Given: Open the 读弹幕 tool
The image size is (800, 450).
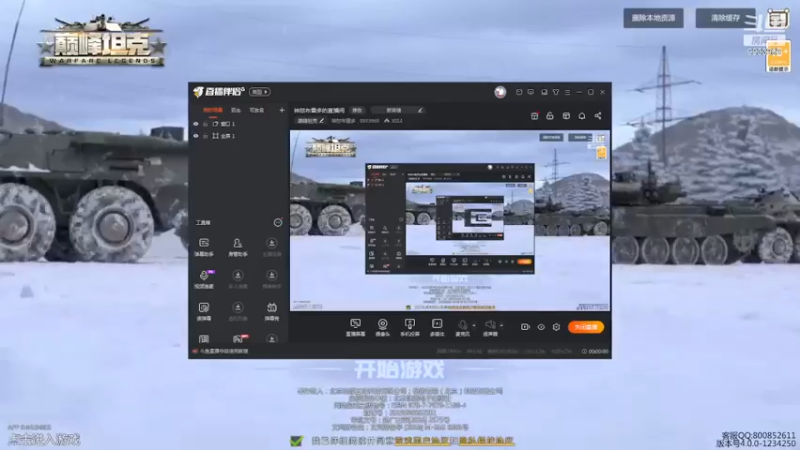Looking at the screenshot, I should click(x=204, y=311).
